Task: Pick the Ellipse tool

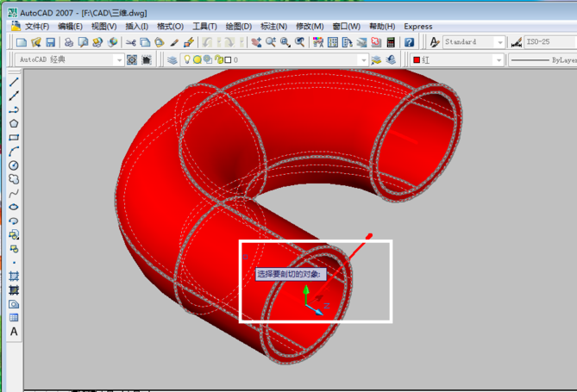Action: click(14, 207)
